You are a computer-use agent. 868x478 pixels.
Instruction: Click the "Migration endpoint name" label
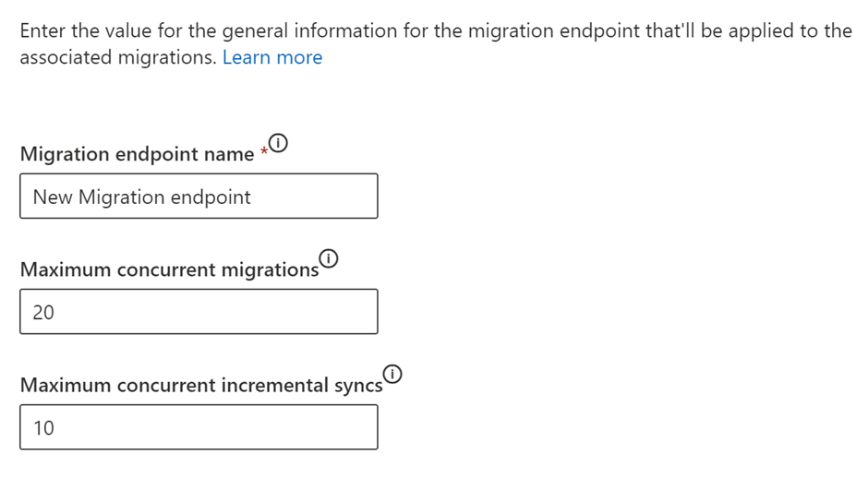pyautogui.click(x=137, y=154)
